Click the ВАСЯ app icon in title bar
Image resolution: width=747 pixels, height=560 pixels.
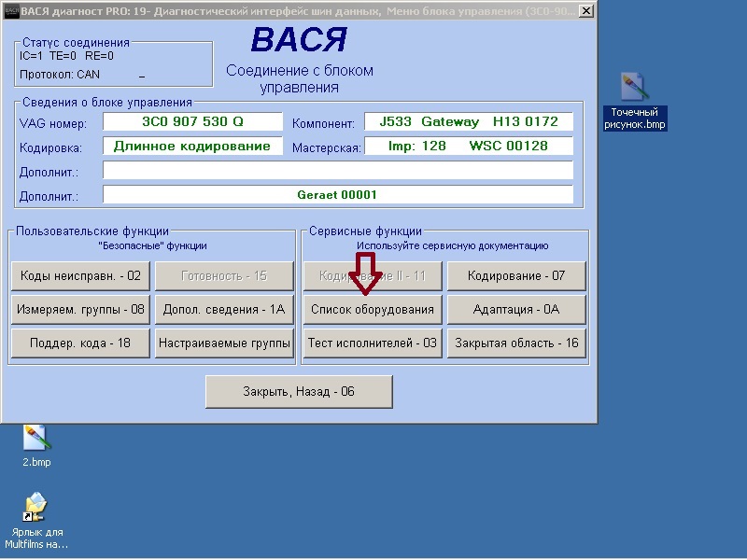pos(11,11)
